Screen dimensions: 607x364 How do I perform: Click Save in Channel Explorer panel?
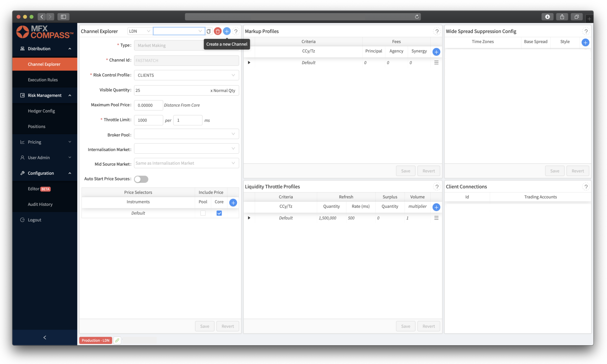[205, 326]
